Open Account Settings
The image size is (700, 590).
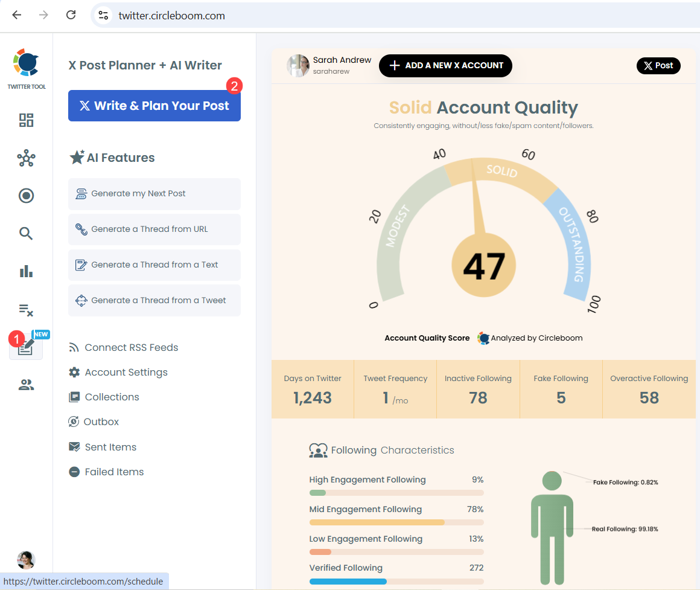tap(126, 373)
